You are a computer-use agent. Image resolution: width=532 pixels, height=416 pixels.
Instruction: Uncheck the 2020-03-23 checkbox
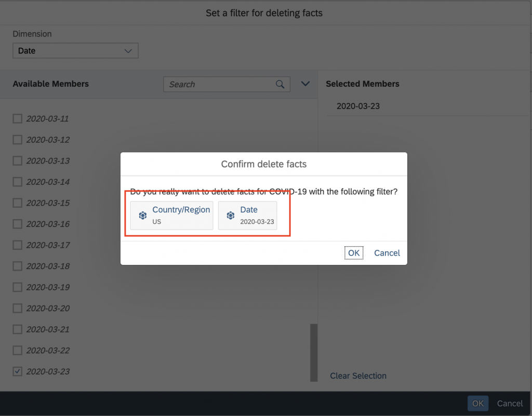click(17, 371)
